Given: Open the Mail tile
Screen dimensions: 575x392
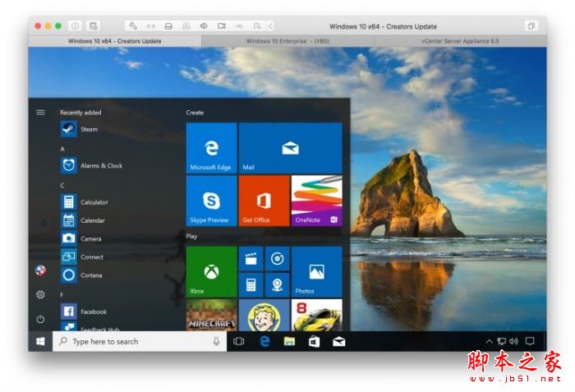Looking at the screenshot, I should [x=291, y=148].
